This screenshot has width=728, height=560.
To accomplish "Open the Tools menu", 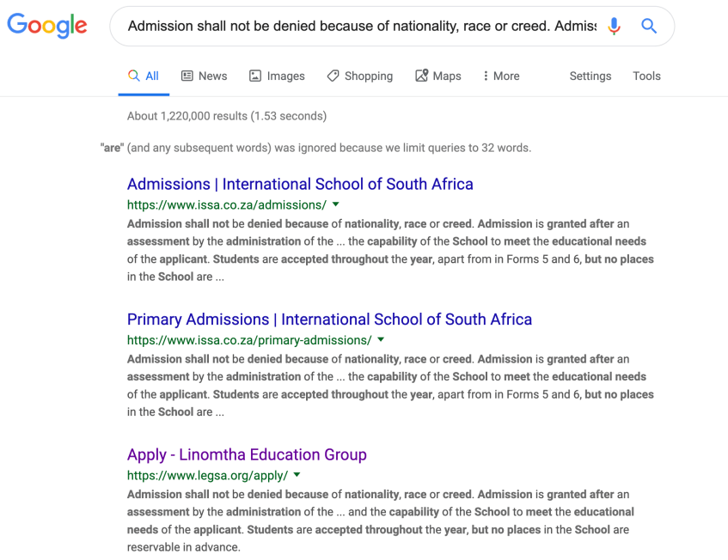I will (x=646, y=76).
